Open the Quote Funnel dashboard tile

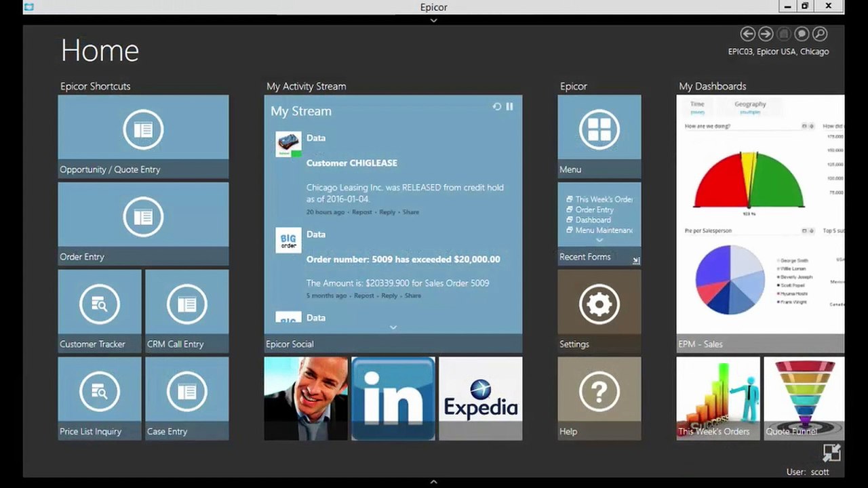coord(804,399)
